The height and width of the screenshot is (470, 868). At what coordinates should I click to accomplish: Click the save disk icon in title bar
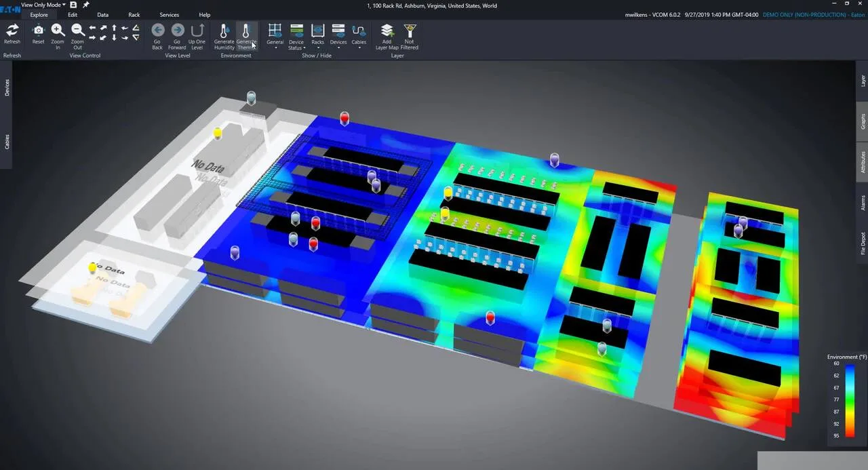(x=73, y=5)
